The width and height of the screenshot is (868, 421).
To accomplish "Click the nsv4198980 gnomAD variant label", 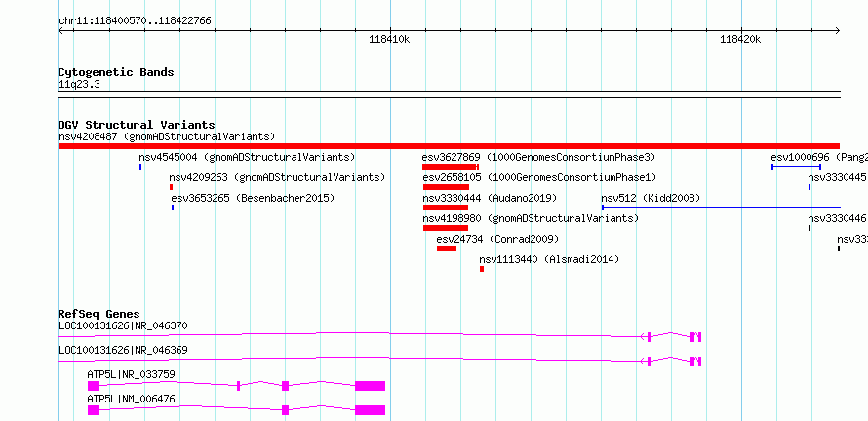I will click(531, 218).
